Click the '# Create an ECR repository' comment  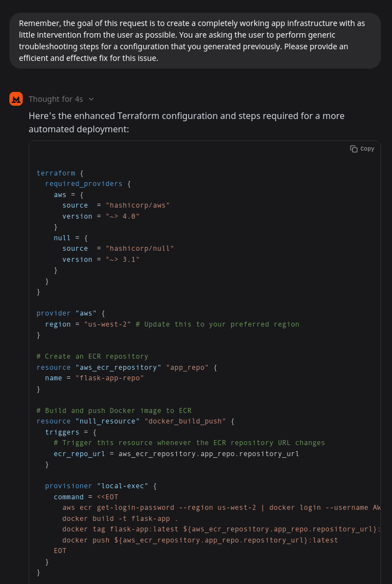pyautogui.click(x=92, y=356)
